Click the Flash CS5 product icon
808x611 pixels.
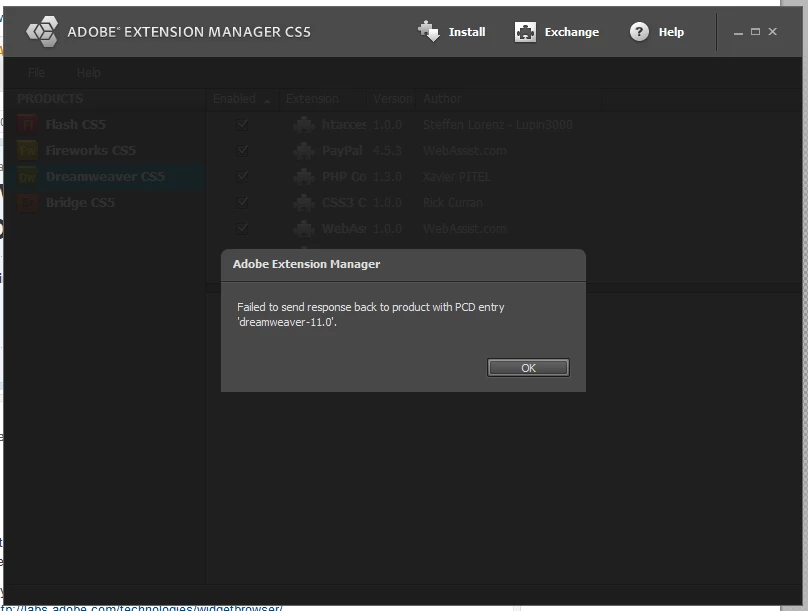(27, 125)
